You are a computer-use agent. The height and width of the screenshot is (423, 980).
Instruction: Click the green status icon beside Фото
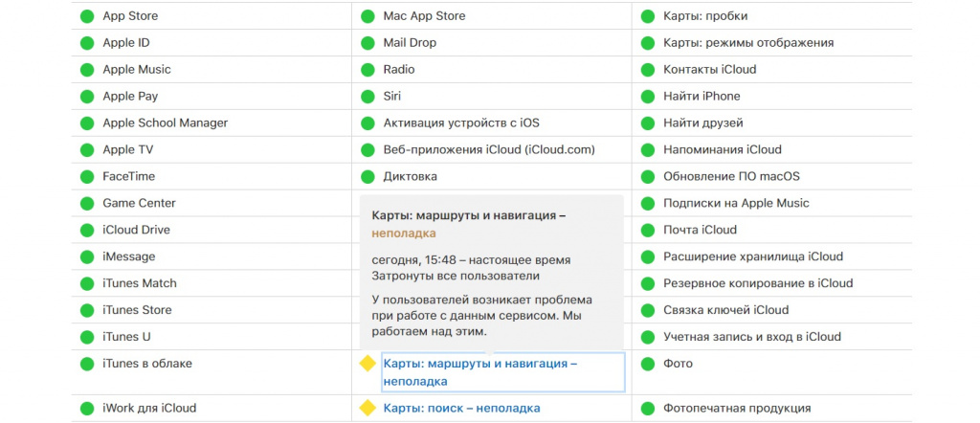pos(648,364)
